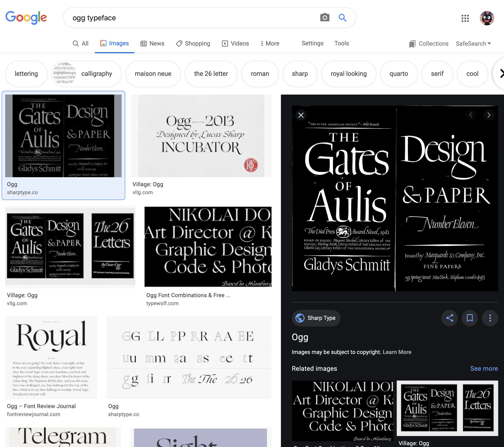This screenshot has height=447, width=504.
Task: Select the serif suggestion chip
Action: (437, 74)
